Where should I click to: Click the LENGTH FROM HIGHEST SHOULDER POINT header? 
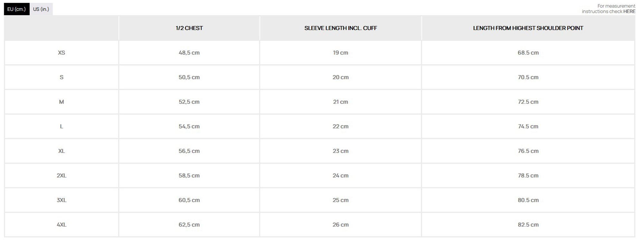(528, 28)
